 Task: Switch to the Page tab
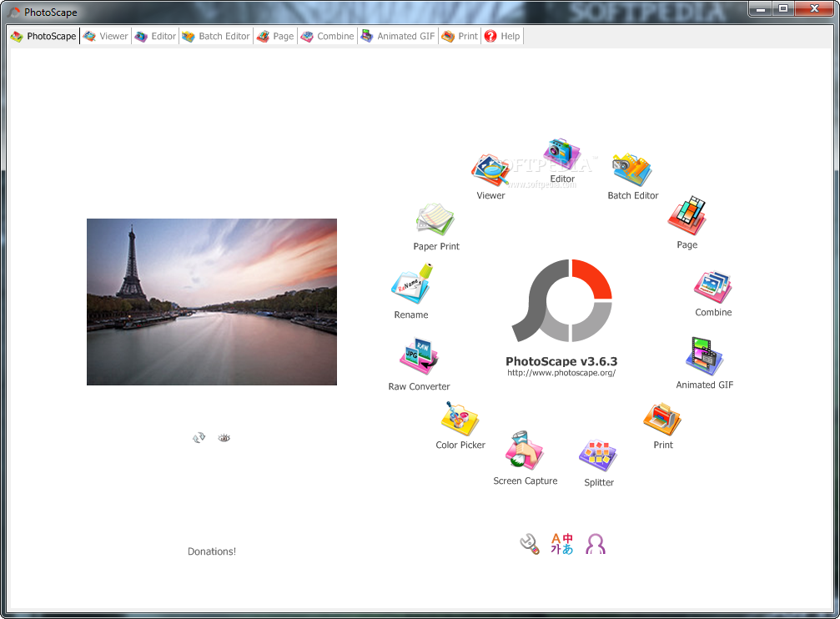tap(275, 37)
